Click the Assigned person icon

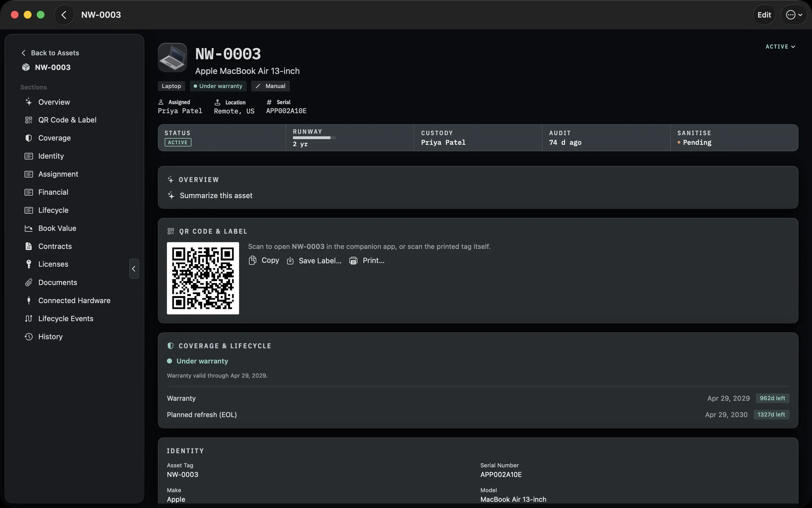pyautogui.click(x=161, y=102)
